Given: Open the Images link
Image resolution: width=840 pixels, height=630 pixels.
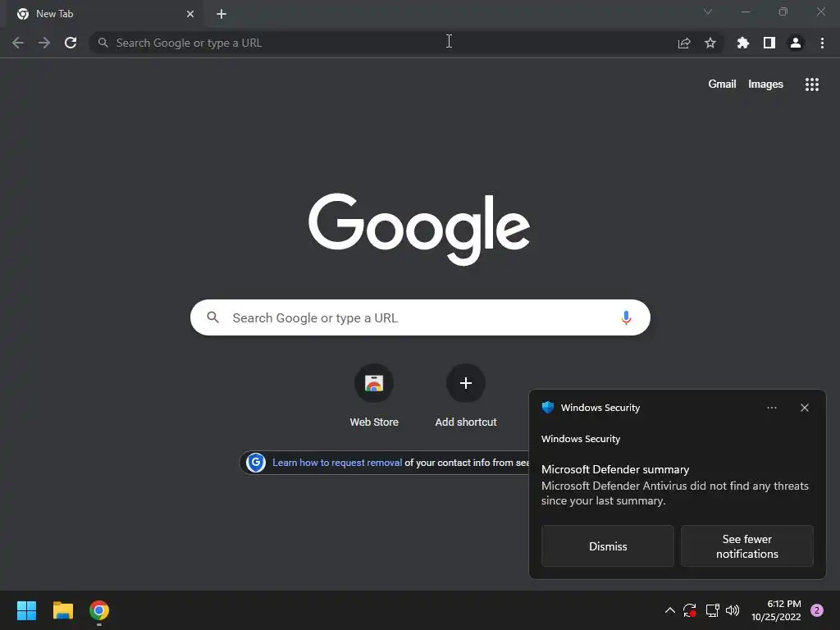Looking at the screenshot, I should pyautogui.click(x=765, y=84).
